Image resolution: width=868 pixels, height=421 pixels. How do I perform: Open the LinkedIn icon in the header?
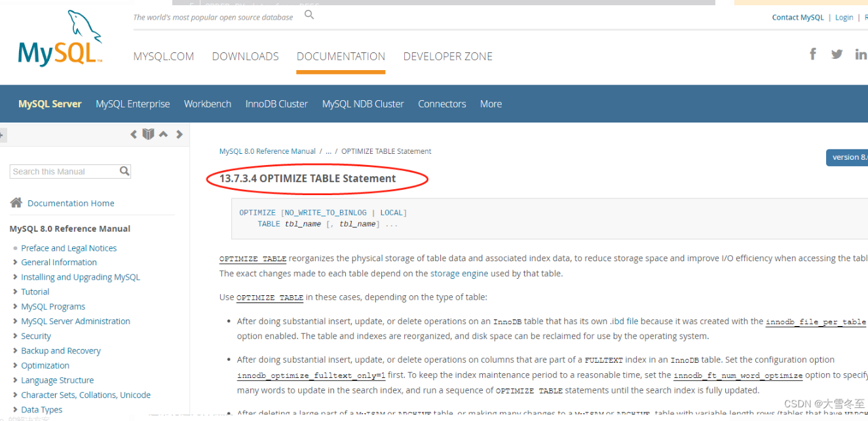pyautogui.click(x=861, y=54)
